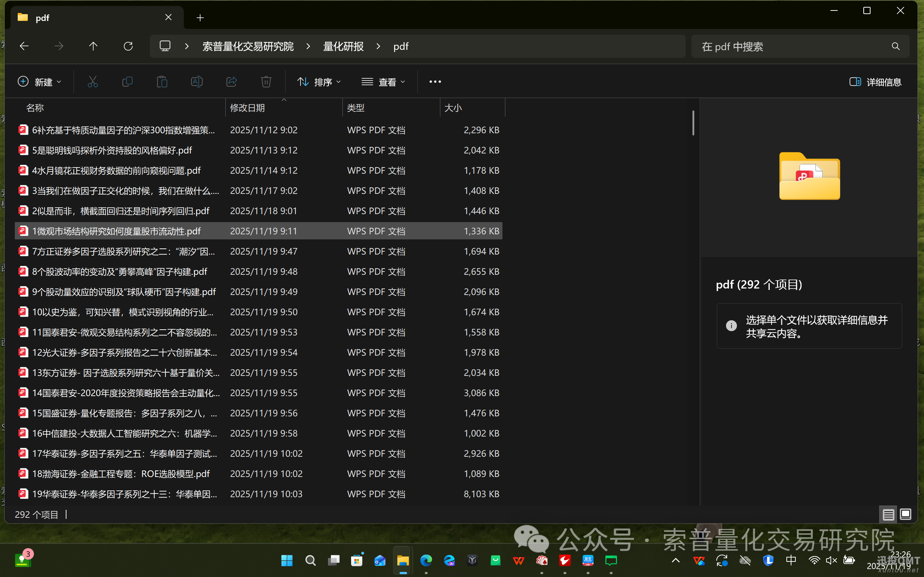924x577 pixels.
Task: Copy the selected PDF with the copy icon
Action: [x=128, y=81]
